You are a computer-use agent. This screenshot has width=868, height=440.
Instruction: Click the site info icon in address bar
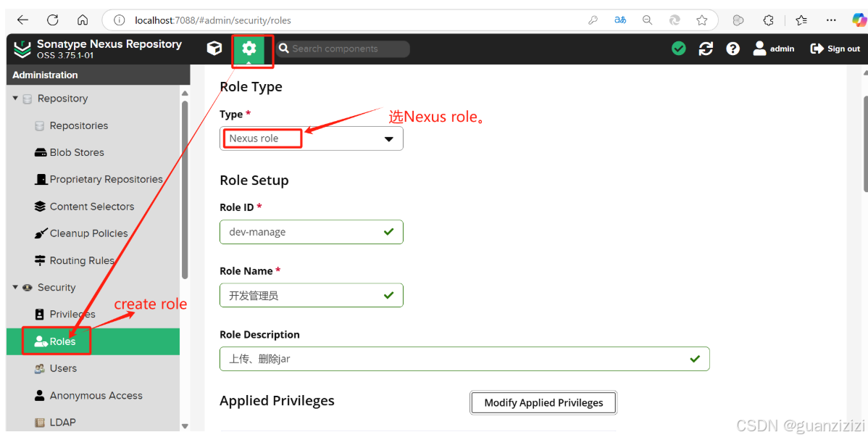[119, 20]
